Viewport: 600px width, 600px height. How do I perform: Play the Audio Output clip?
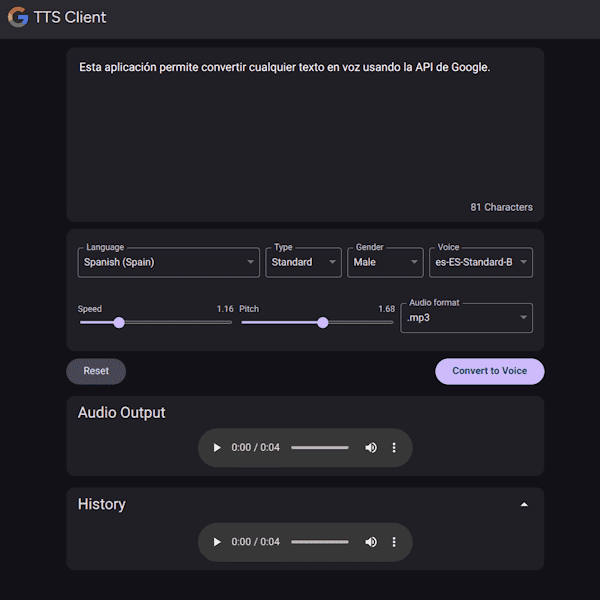217,448
